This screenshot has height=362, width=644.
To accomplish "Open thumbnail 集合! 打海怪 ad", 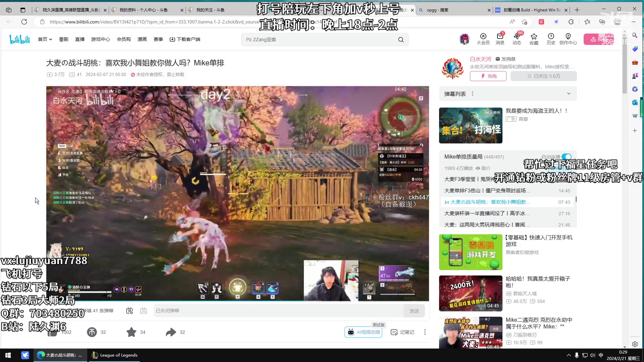I will [x=471, y=125].
